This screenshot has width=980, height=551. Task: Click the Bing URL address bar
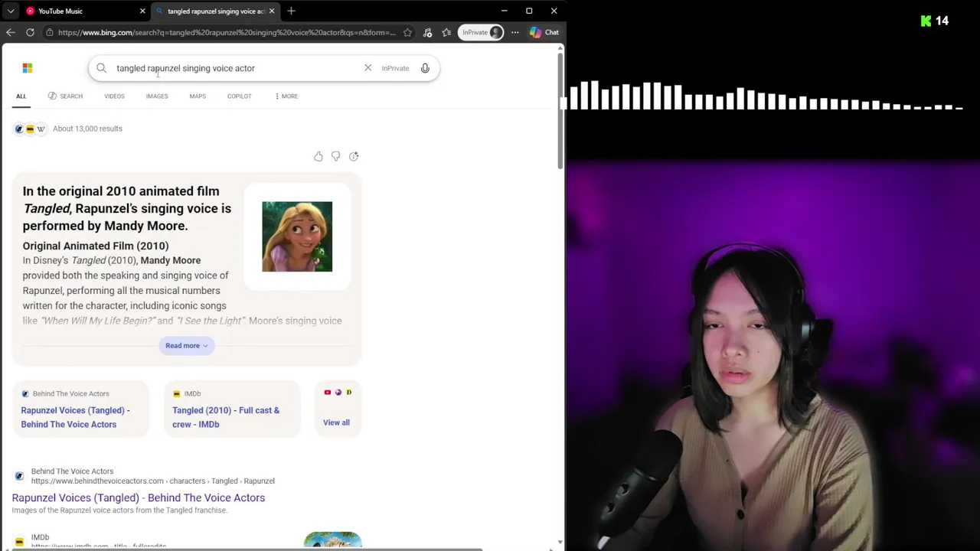coord(227,32)
